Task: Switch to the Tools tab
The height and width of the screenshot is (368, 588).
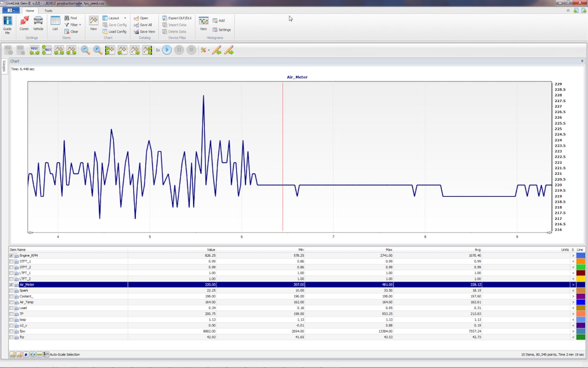Action: (48, 10)
